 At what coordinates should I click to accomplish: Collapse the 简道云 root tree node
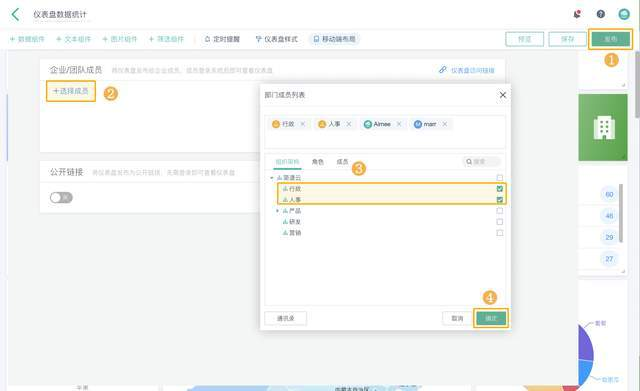click(x=272, y=178)
